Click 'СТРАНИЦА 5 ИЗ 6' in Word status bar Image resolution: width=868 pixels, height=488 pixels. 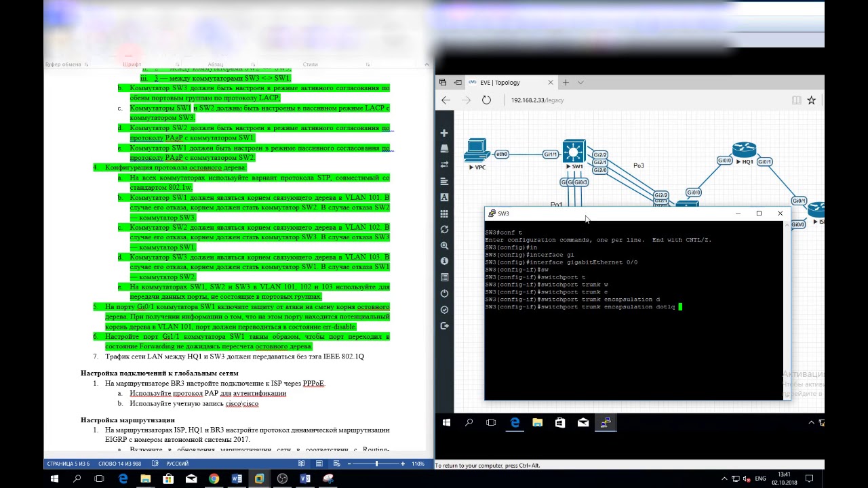[x=68, y=464]
